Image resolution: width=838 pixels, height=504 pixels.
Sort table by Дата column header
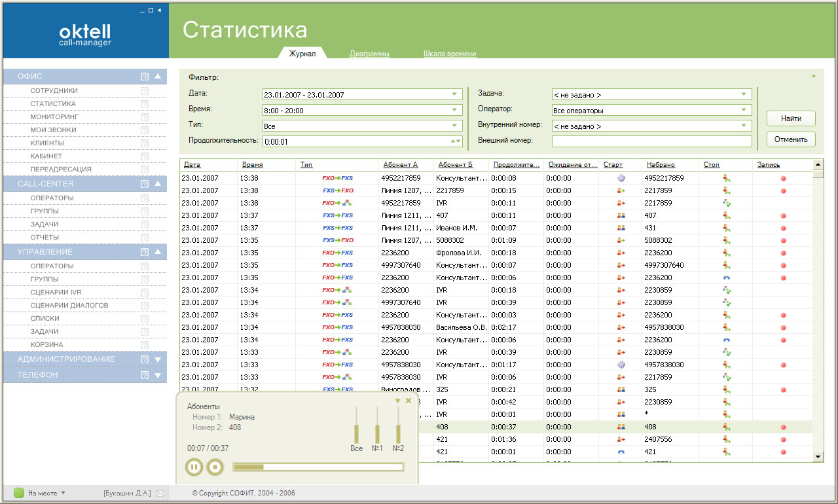coord(192,165)
